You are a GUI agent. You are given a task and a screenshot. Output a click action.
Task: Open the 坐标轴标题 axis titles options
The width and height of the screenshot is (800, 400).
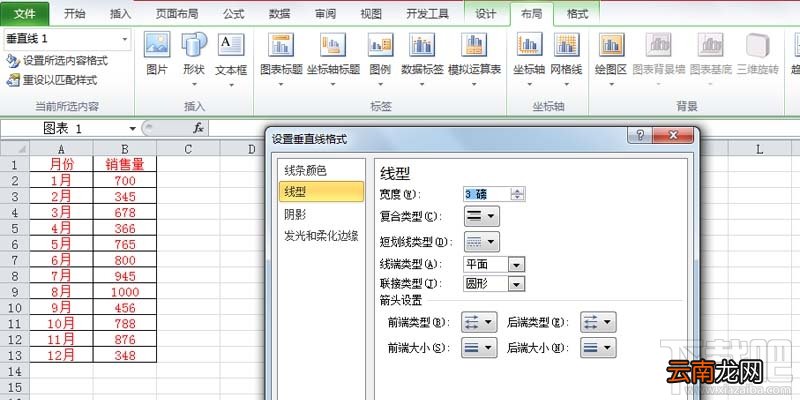pos(333,58)
